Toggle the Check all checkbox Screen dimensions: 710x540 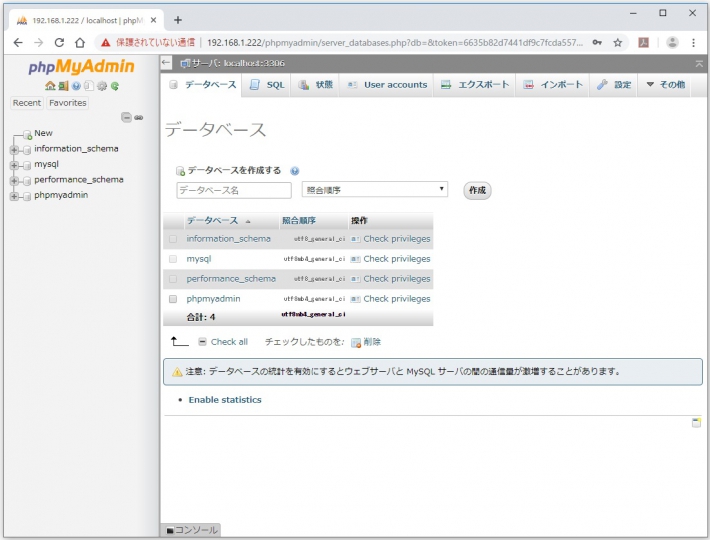coord(203,342)
